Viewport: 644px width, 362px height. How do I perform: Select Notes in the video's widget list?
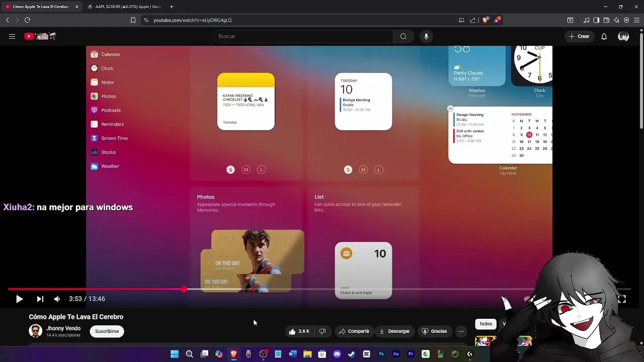tap(102, 82)
